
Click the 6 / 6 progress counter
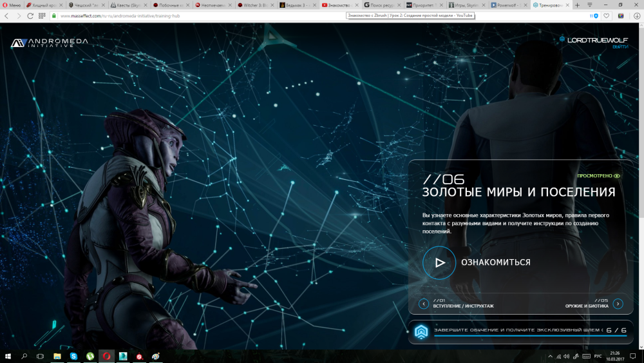click(x=616, y=330)
